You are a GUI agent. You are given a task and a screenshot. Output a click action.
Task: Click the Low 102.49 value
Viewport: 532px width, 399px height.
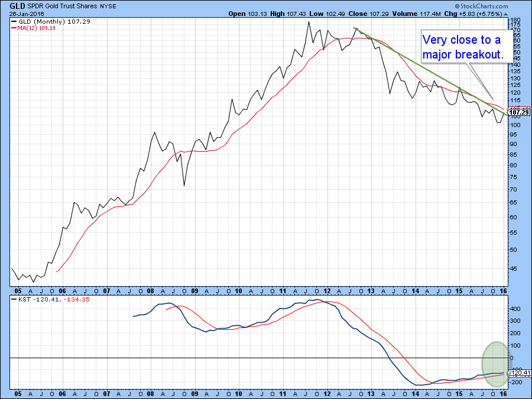327,14
